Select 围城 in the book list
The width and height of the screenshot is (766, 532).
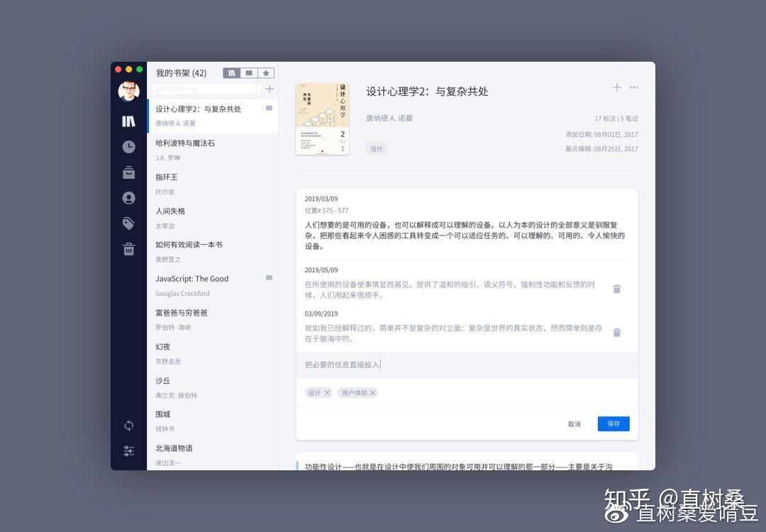click(x=213, y=421)
